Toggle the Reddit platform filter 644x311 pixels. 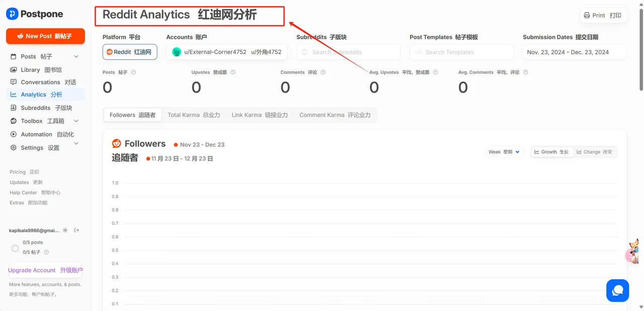pyautogui.click(x=130, y=52)
